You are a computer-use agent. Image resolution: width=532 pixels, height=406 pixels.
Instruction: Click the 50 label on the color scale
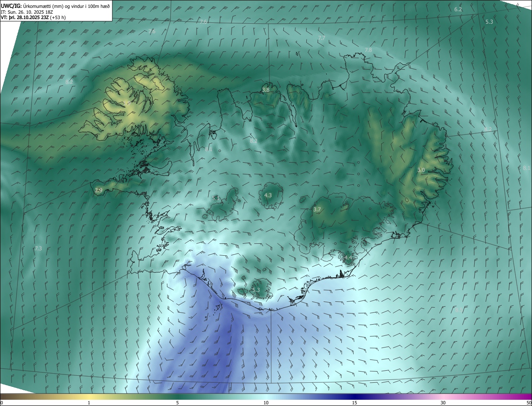pos(529,403)
